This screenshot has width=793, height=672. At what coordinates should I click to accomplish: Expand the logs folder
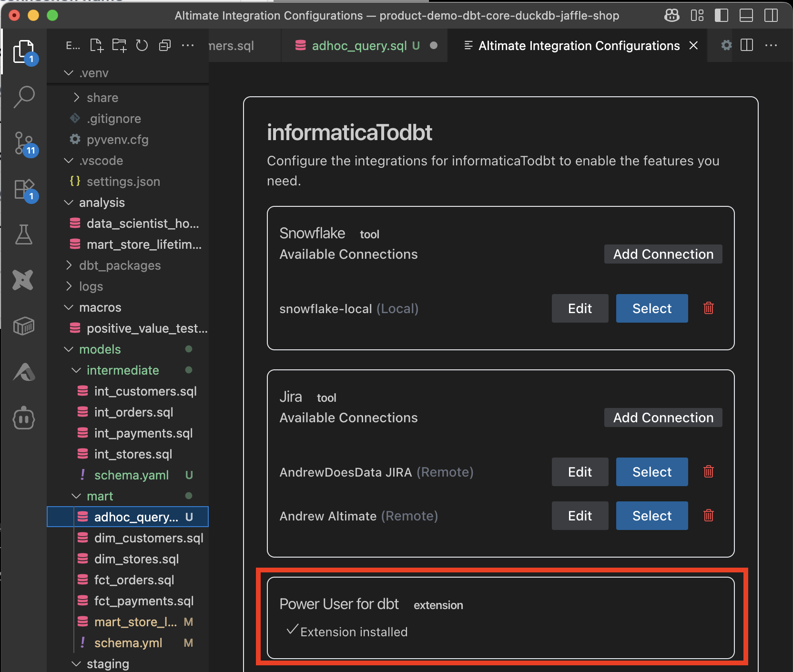pos(128,286)
